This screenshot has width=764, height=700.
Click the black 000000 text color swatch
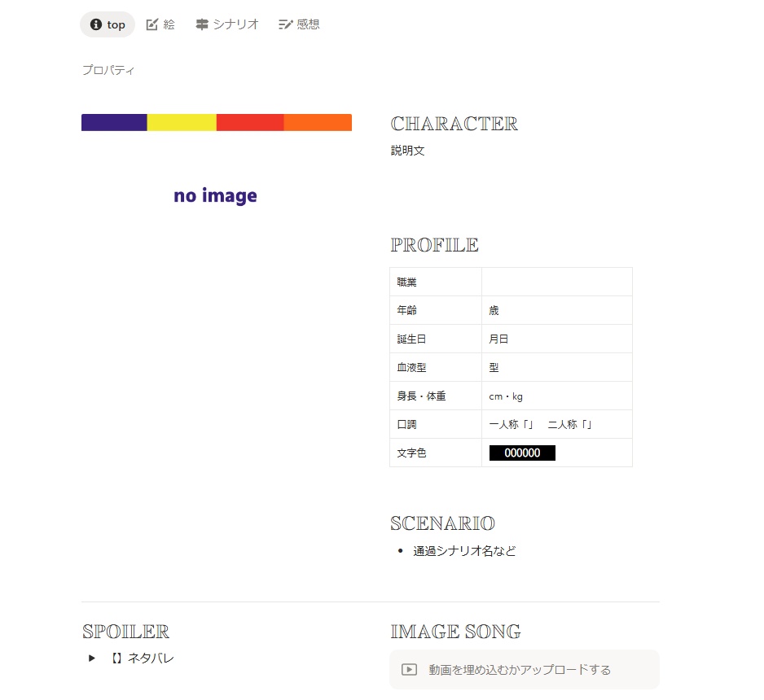coord(522,453)
